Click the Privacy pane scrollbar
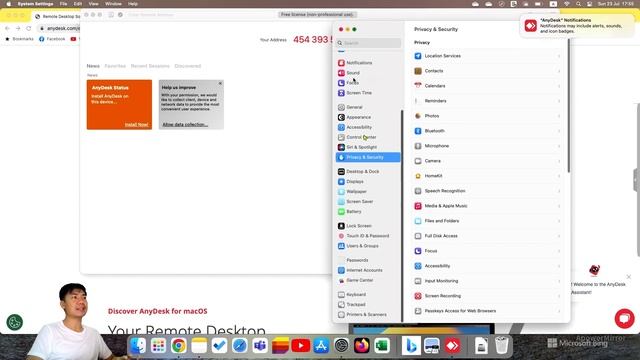This screenshot has width=640, height=360. tap(569, 106)
